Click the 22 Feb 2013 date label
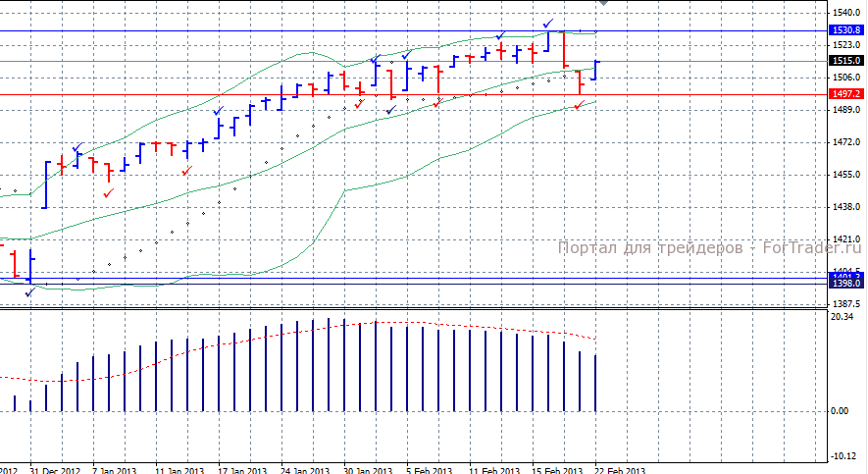 coord(620,470)
